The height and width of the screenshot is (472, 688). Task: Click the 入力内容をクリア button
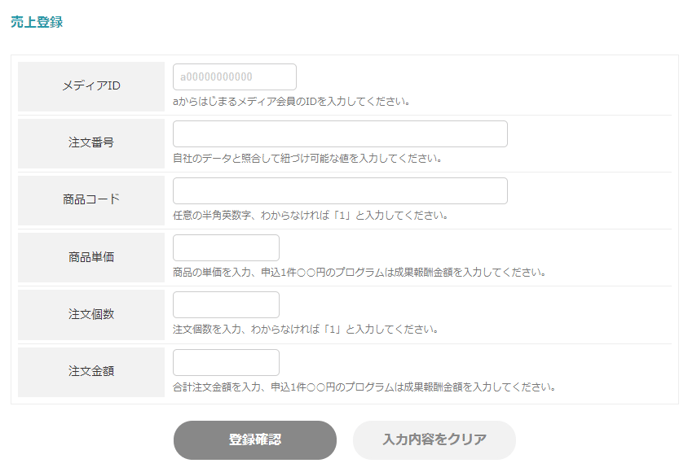coord(434,440)
